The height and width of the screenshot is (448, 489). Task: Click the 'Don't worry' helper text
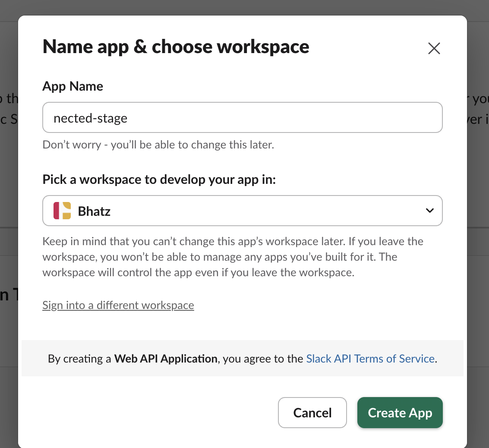pyautogui.click(x=158, y=145)
